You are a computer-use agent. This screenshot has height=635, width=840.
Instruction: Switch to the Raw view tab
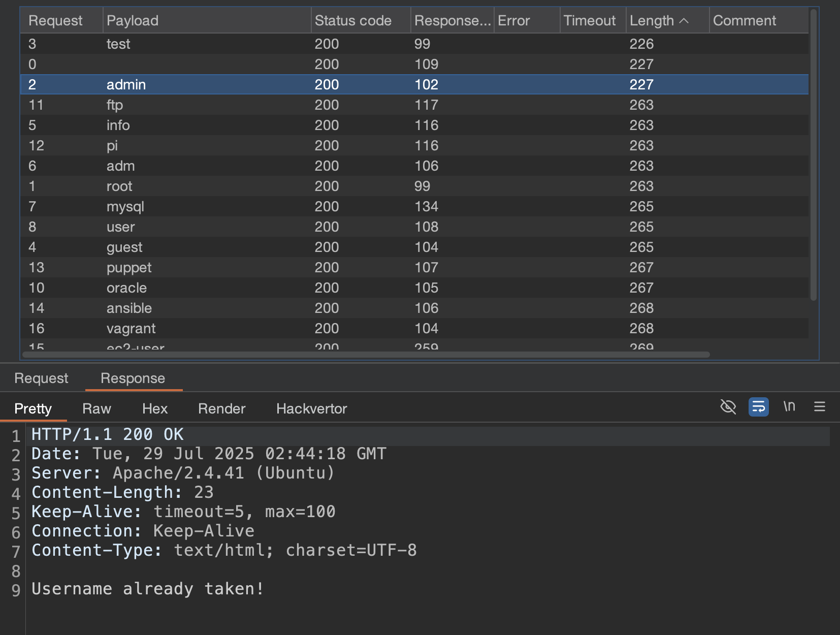click(x=96, y=408)
